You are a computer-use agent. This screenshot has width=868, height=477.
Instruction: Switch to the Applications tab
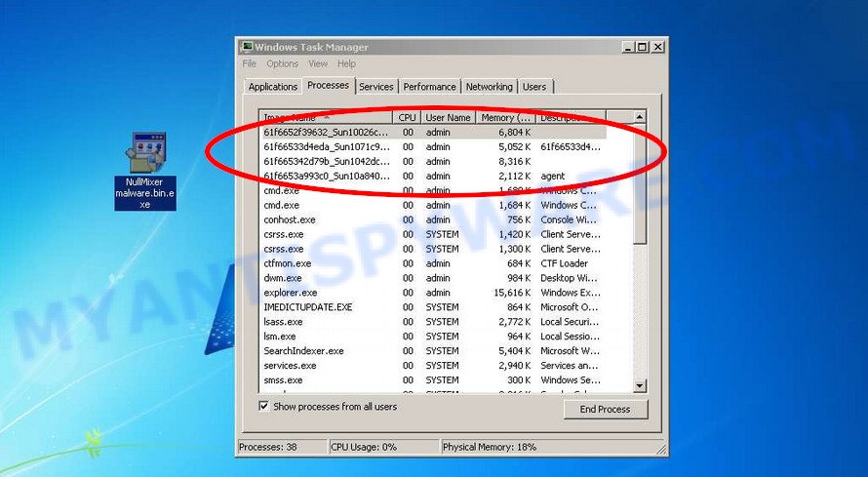pos(273,87)
